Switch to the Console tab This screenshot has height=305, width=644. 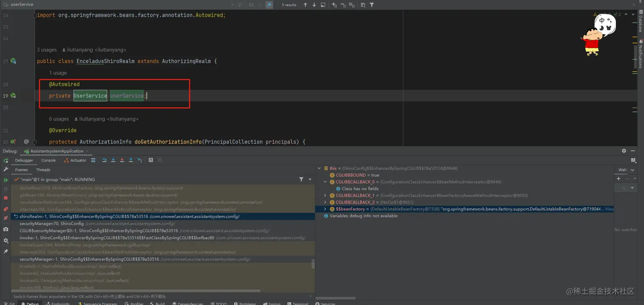[x=48, y=160]
